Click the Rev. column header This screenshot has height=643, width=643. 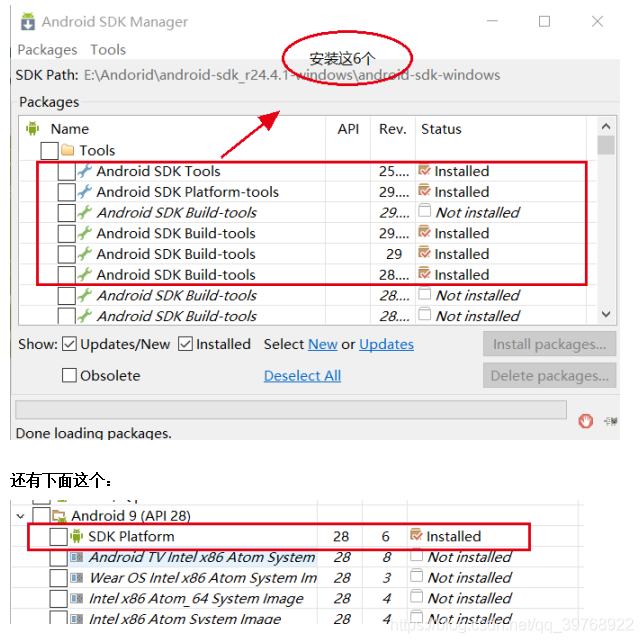click(x=392, y=129)
